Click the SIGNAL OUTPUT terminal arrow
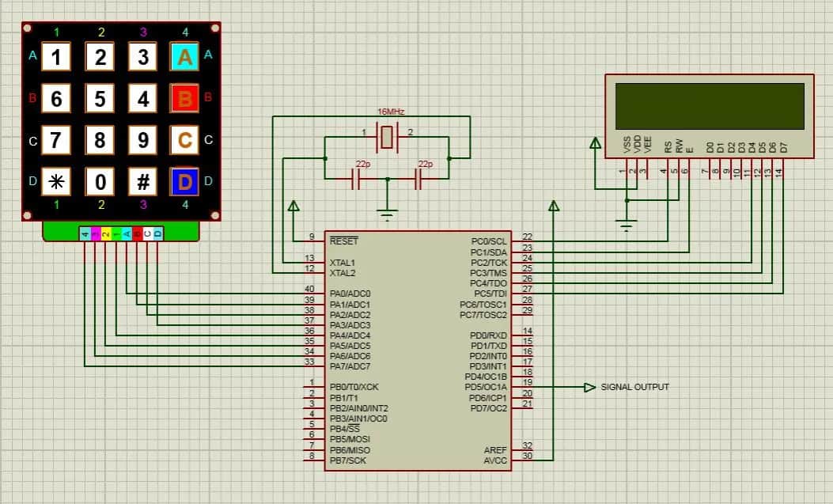Screen dimensions: 833x504 (589, 388)
